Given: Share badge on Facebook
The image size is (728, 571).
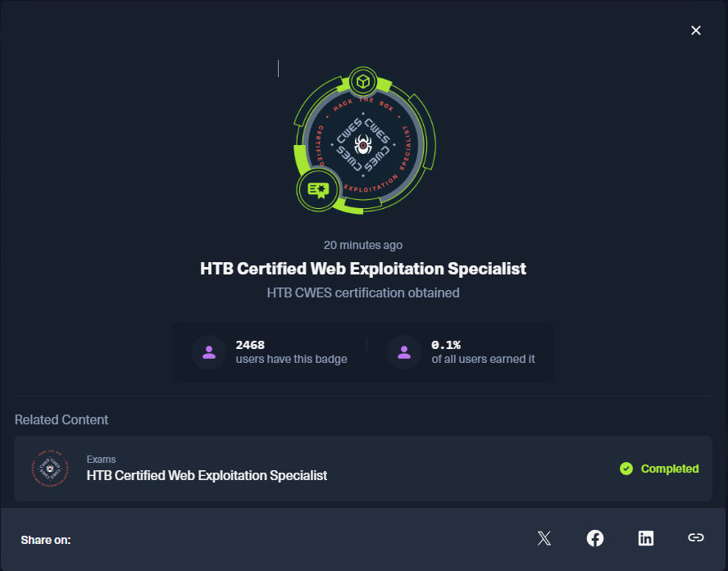Looking at the screenshot, I should (x=594, y=538).
